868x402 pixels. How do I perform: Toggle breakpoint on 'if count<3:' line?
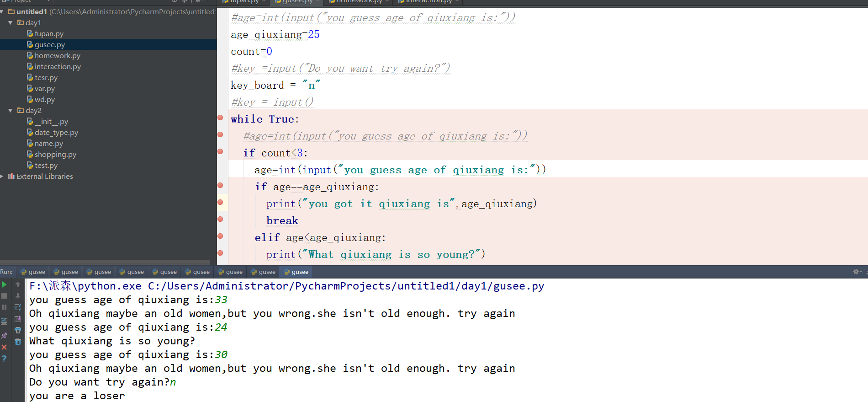[x=220, y=151]
